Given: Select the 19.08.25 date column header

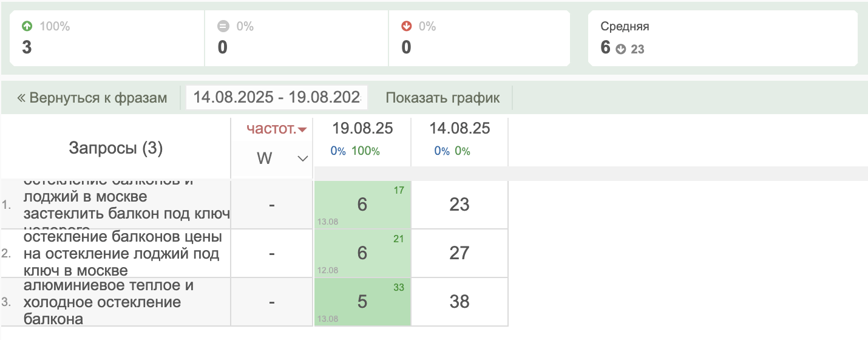Looking at the screenshot, I should pyautogui.click(x=362, y=129).
